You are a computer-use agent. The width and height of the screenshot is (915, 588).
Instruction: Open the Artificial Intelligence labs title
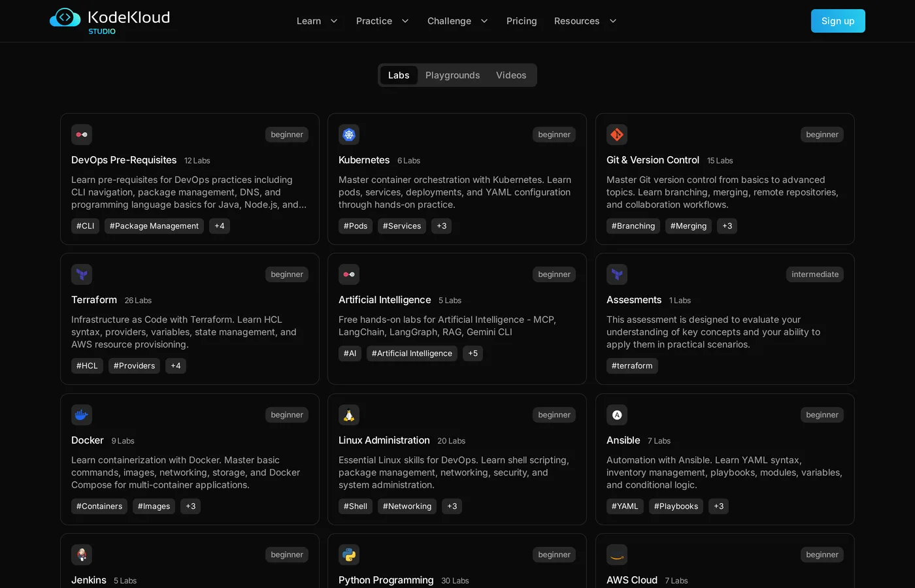385,300
